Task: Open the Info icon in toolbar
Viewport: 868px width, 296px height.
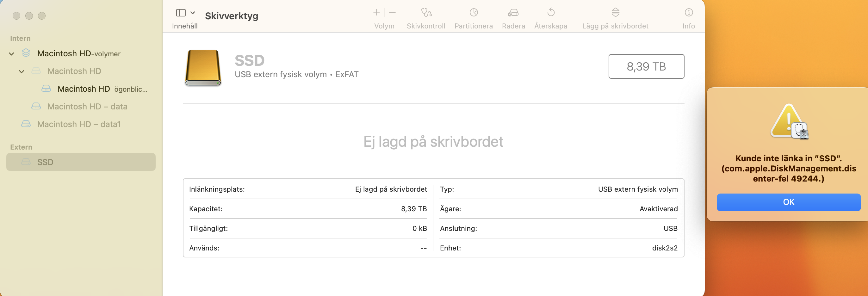Action: (x=689, y=12)
